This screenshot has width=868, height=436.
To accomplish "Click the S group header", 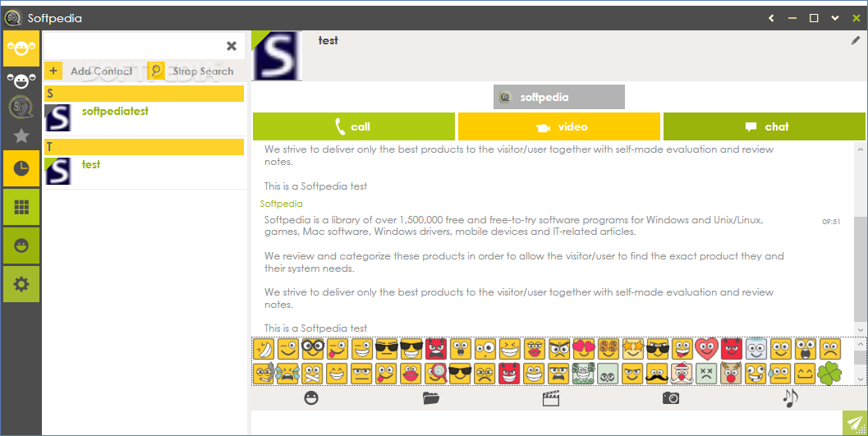I will 144,94.
